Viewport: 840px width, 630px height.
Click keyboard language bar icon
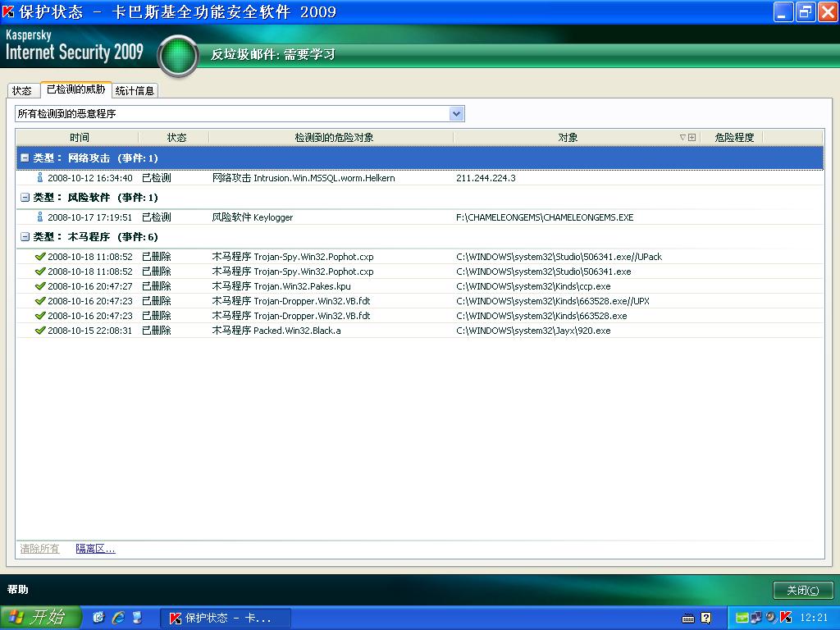688,619
